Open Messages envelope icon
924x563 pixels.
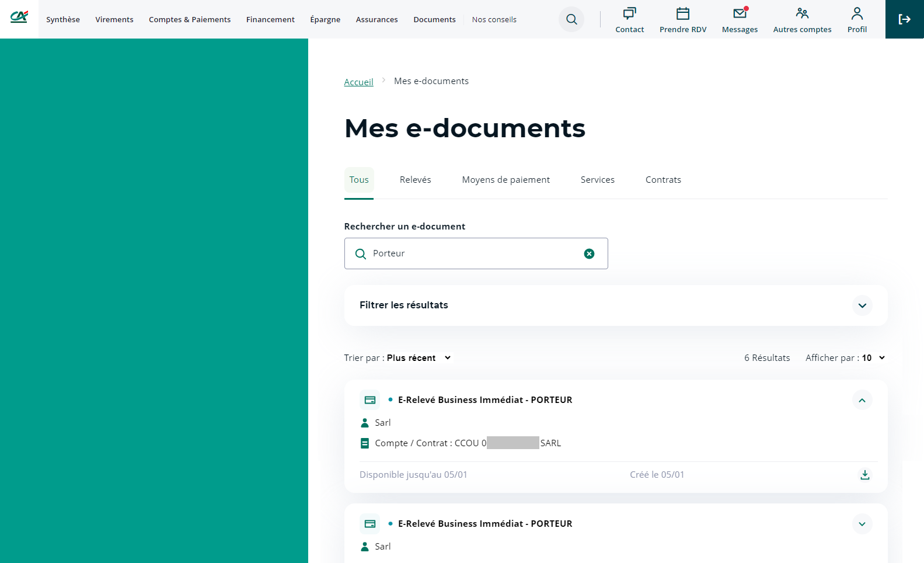[740, 14]
